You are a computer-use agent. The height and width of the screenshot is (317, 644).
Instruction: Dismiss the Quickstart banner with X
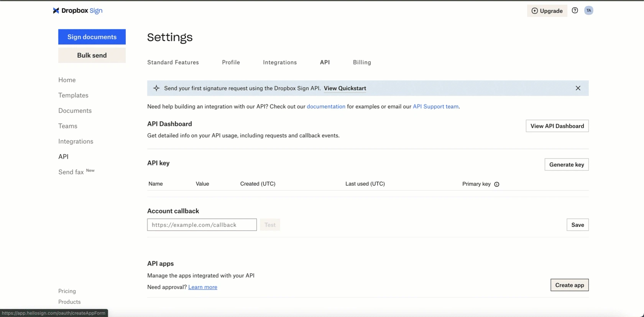(578, 88)
